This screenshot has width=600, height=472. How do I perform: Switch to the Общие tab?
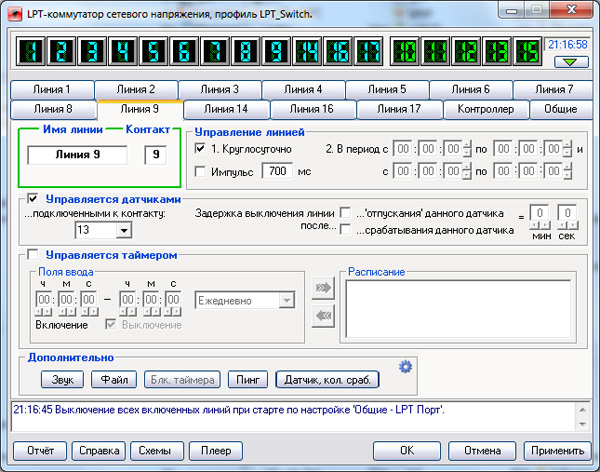point(560,109)
